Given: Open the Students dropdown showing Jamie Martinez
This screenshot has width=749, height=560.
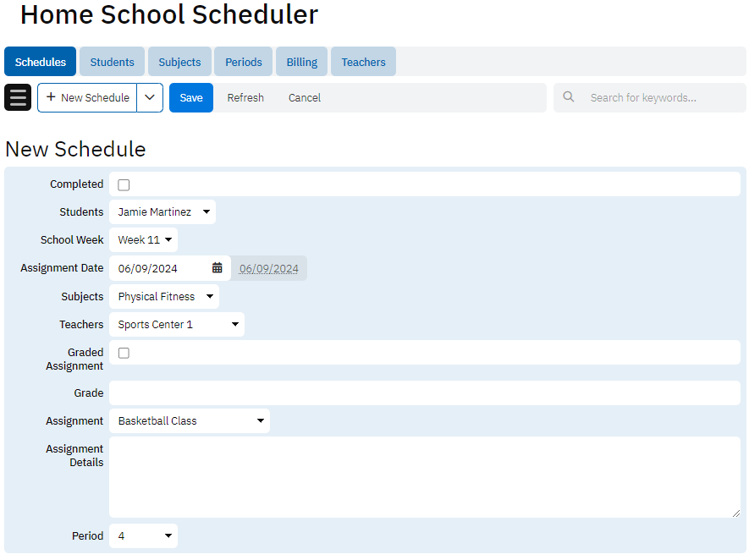Looking at the screenshot, I should coord(162,212).
